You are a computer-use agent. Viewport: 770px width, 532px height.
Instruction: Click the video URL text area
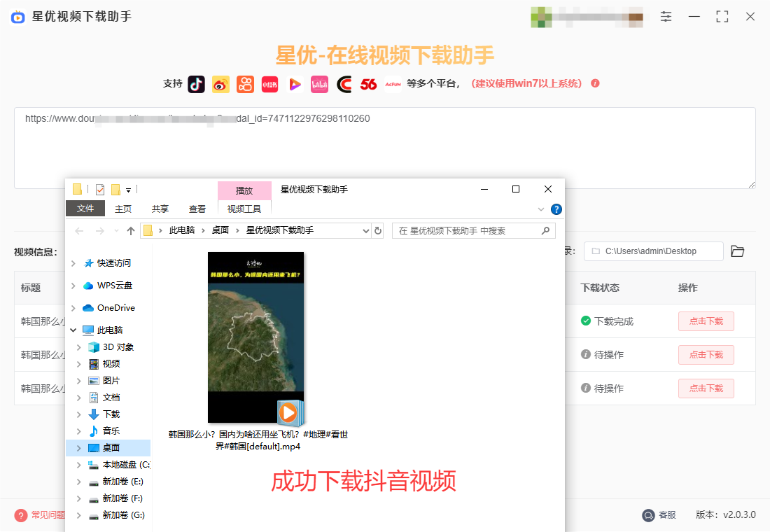click(x=384, y=148)
